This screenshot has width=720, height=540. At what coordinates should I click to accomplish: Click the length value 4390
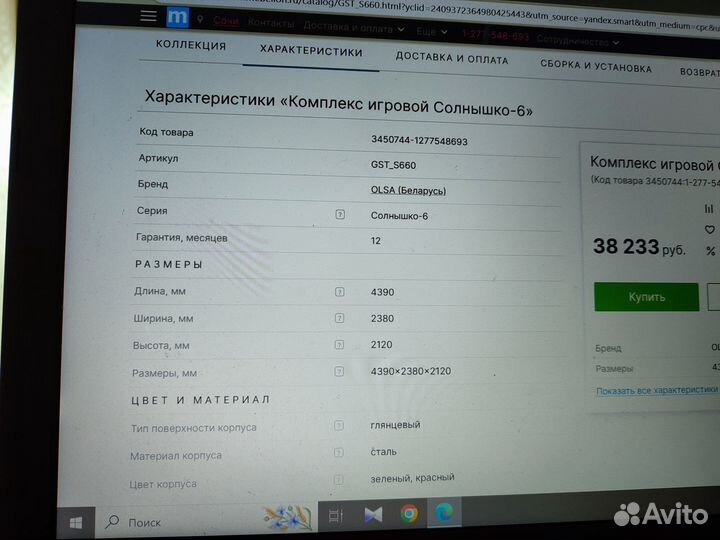[382, 292]
